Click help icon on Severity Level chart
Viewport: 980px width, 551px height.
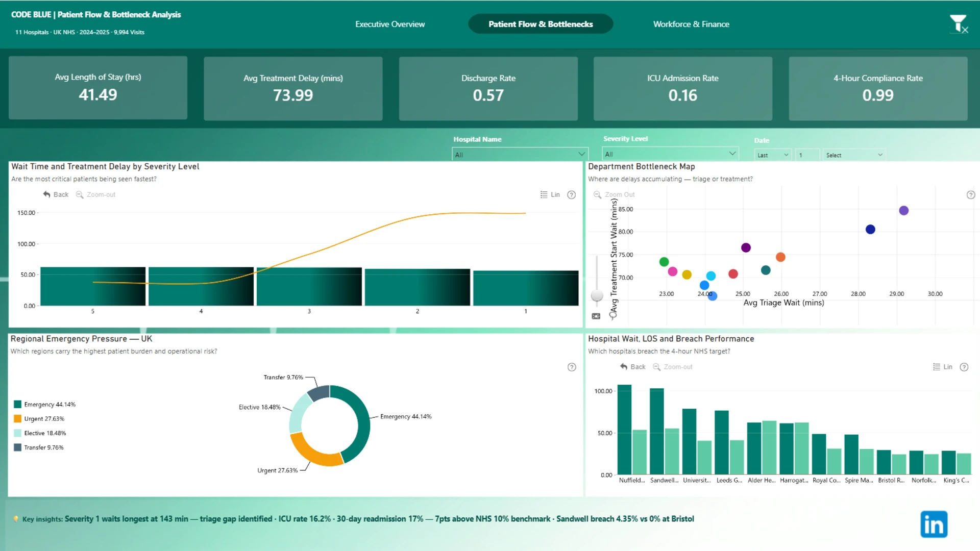coord(572,195)
